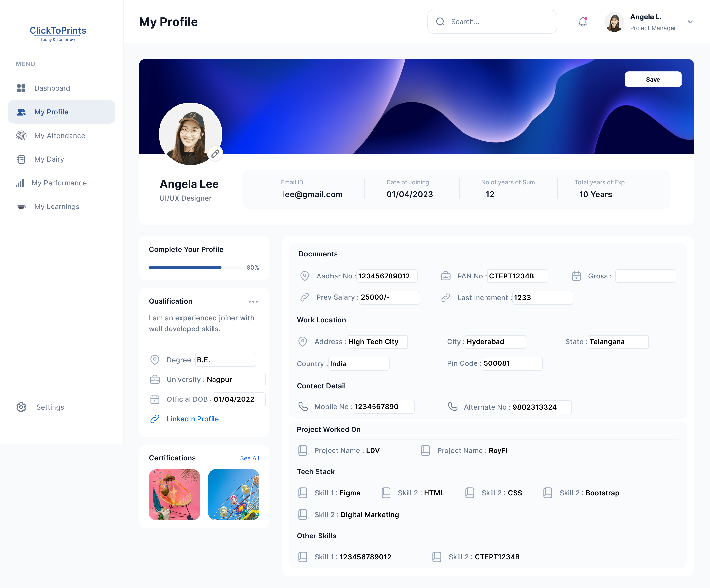Click the pencil edit icon on profile photo
The image size is (710, 588).
pos(215,154)
